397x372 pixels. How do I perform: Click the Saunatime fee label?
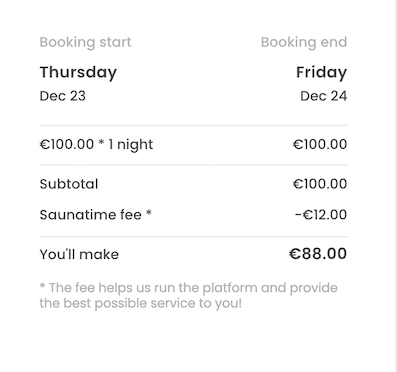click(91, 215)
